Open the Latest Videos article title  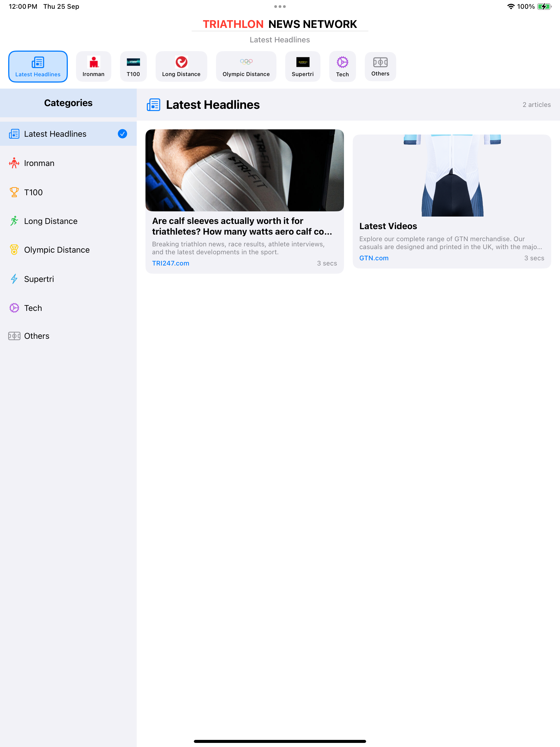tap(388, 226)
